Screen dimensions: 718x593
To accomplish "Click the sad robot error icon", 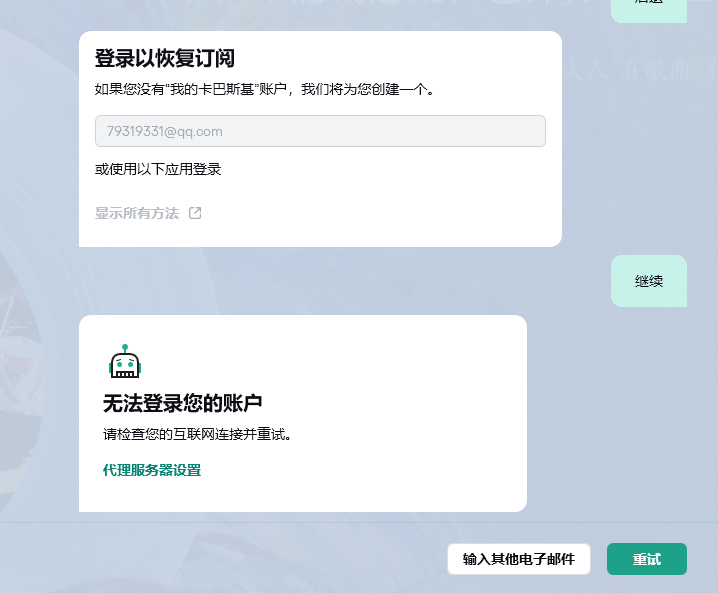I will tap(125, 361).
